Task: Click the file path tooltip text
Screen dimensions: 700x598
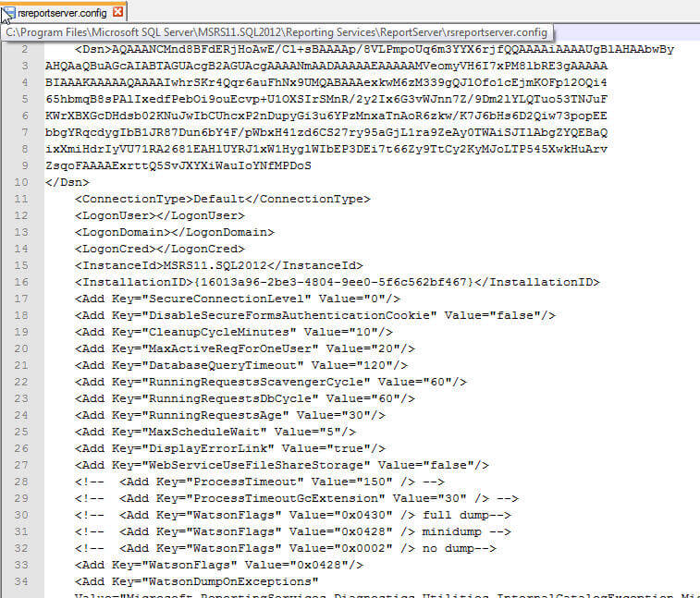Action: pyautogui.click(x=276, y=32)
